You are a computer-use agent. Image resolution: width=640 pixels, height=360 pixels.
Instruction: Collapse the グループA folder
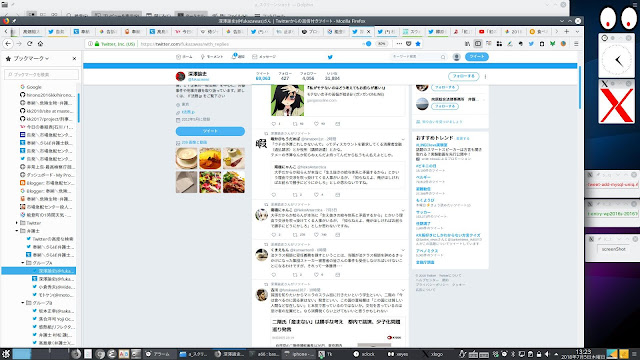coord(23,263)
